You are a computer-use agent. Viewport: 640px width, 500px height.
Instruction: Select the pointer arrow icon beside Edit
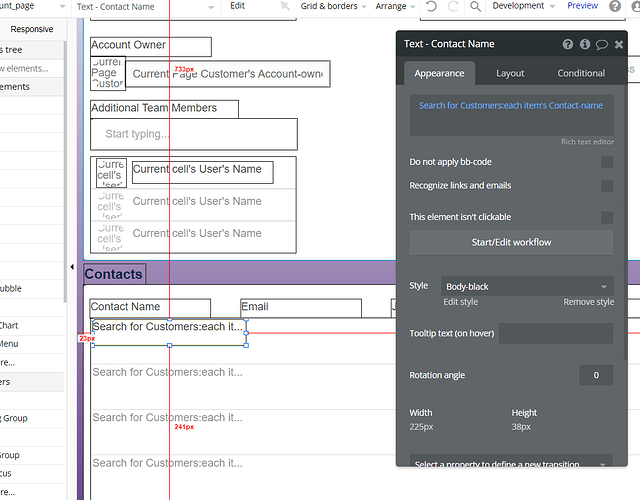pos(285,6)
